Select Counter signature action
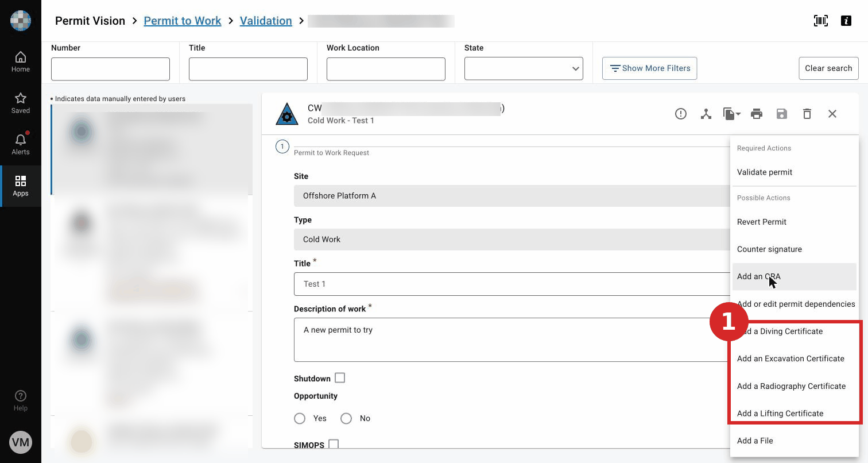 (x=795, y=249)
